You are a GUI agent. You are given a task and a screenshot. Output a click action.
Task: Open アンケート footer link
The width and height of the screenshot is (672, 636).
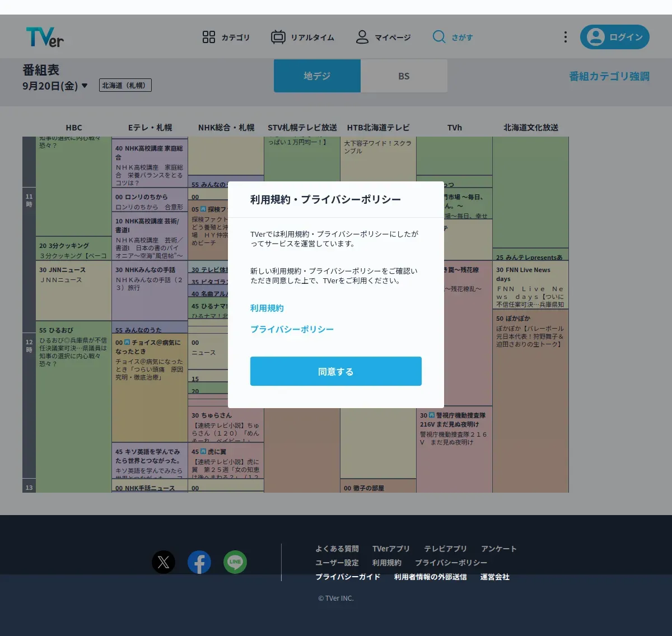click(499, 549)
